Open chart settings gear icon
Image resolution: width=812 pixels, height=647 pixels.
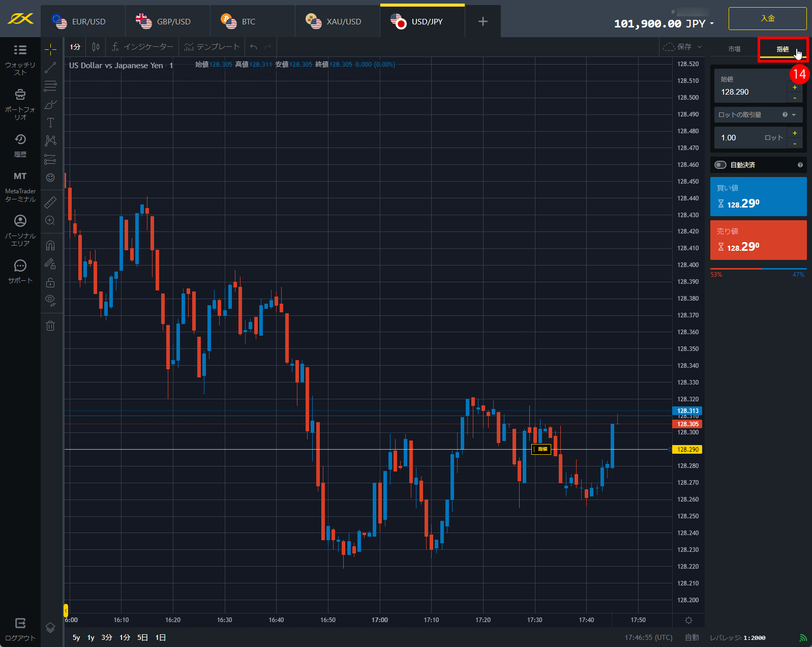(688, 620)
